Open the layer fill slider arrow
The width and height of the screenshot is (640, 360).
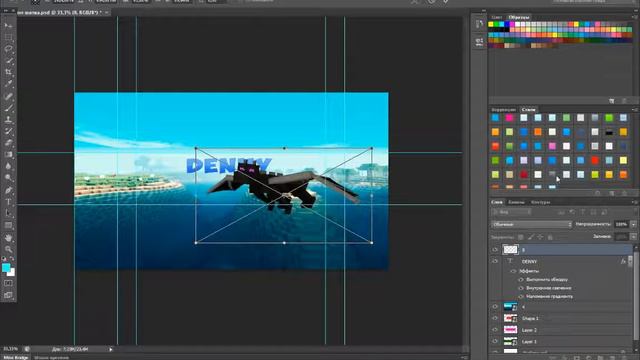pos(633,237)
